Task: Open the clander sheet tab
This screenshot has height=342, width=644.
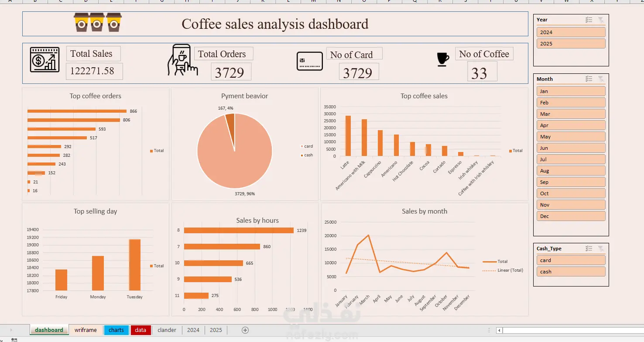Action: pyautogui.click(x=167, y=330)
